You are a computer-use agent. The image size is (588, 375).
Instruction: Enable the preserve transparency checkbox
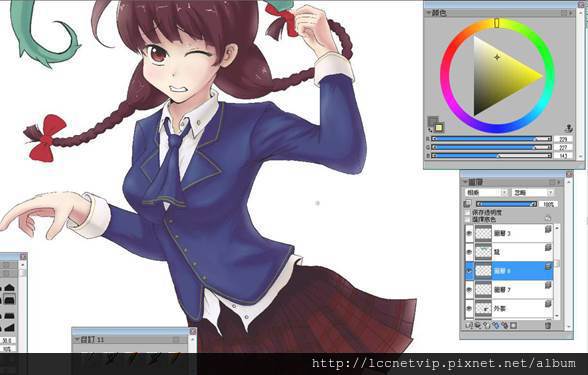pyautogui.click(x=467, y=212)
